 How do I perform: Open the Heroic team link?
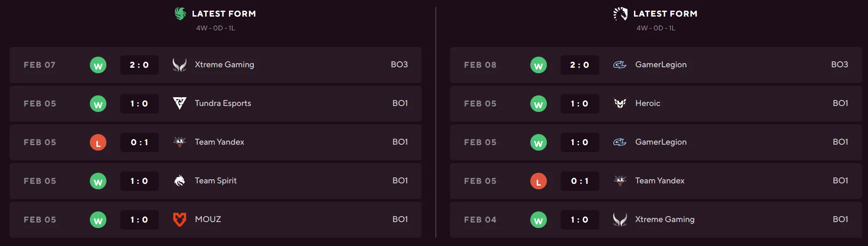(647, 103)
